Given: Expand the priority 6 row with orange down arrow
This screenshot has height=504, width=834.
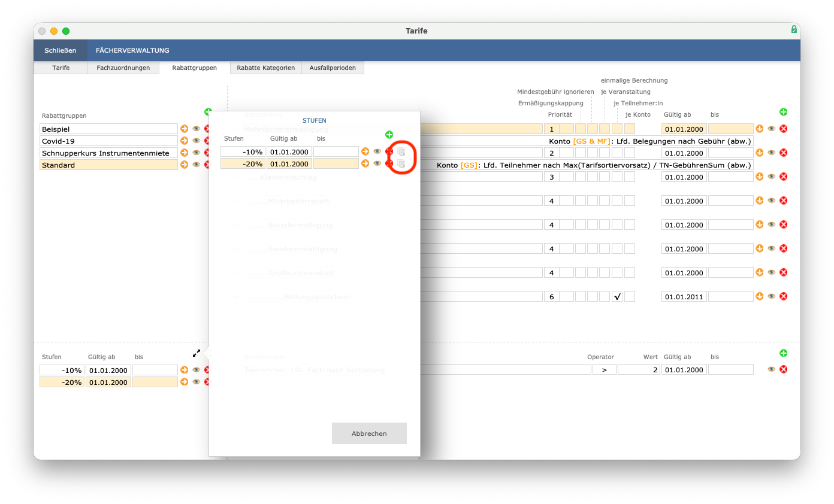Looking at the screenshot, I should (760, 296).
